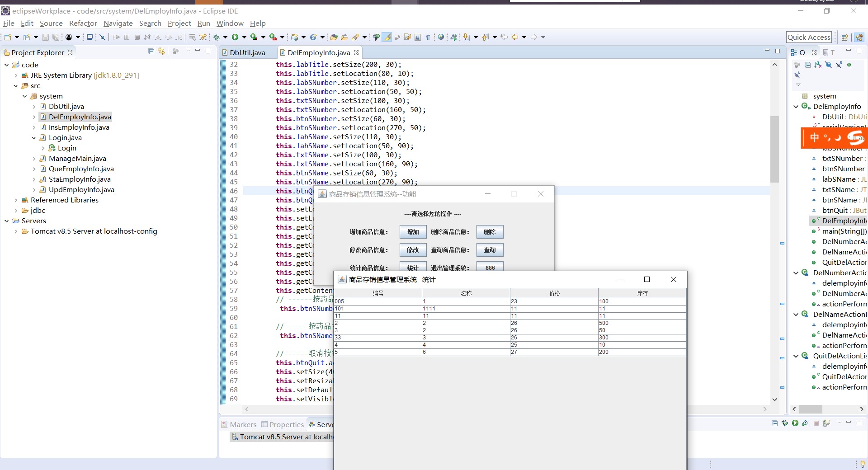Collapse the Login.java tree node

33,138
